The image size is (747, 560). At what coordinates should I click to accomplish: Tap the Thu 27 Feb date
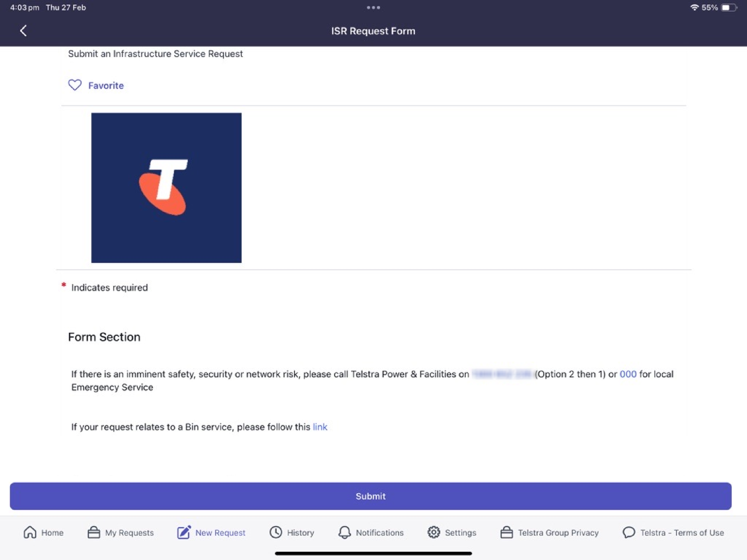[x=66, y=7]
